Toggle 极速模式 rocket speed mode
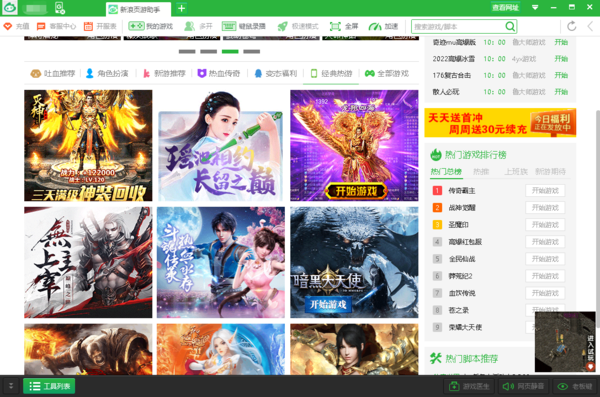The width and height of the screenshot is (600, 397). coord(298,26)
